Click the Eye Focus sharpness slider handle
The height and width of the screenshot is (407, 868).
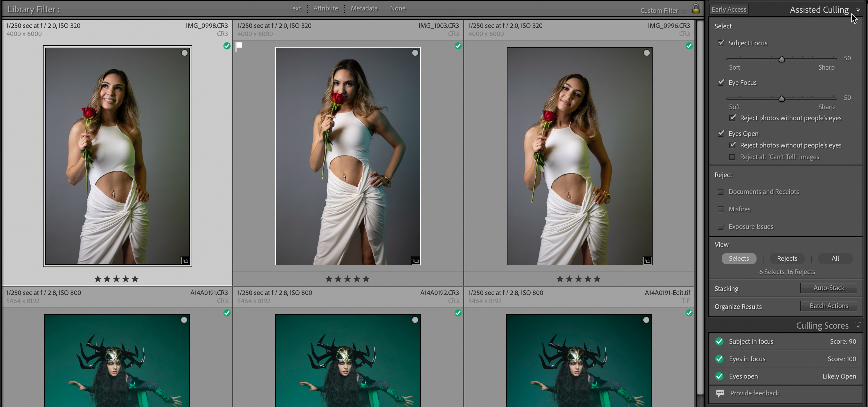(x=781, y=99)
